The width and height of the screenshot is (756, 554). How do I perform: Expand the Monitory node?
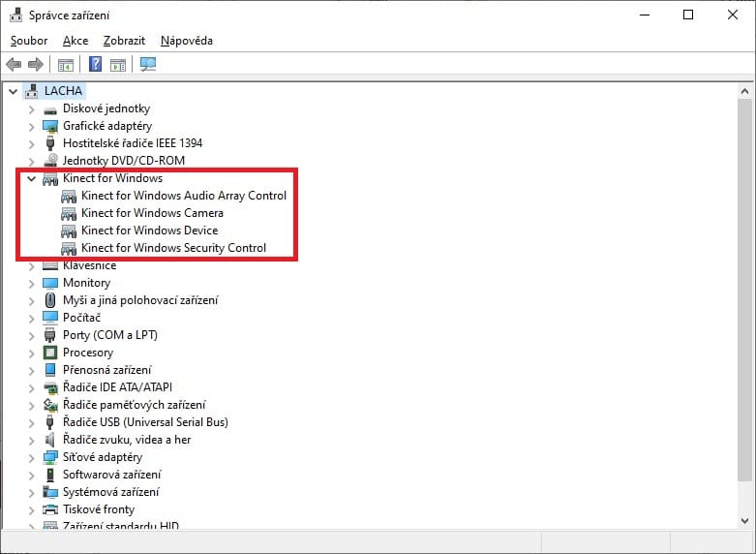click(32, 283)
